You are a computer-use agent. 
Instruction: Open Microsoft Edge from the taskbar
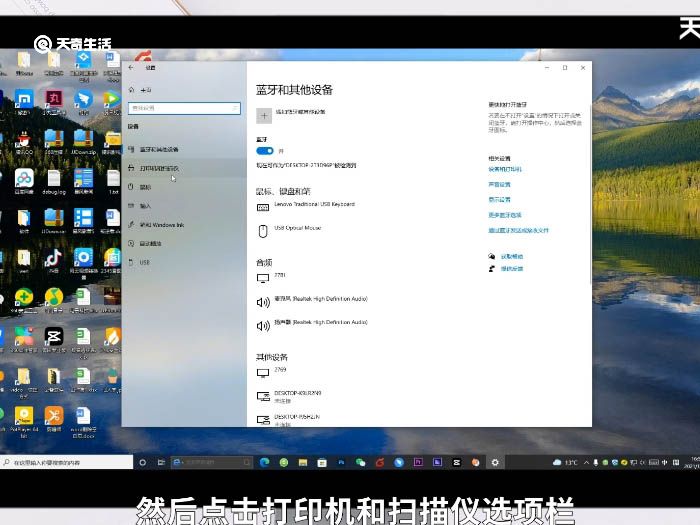264,462
